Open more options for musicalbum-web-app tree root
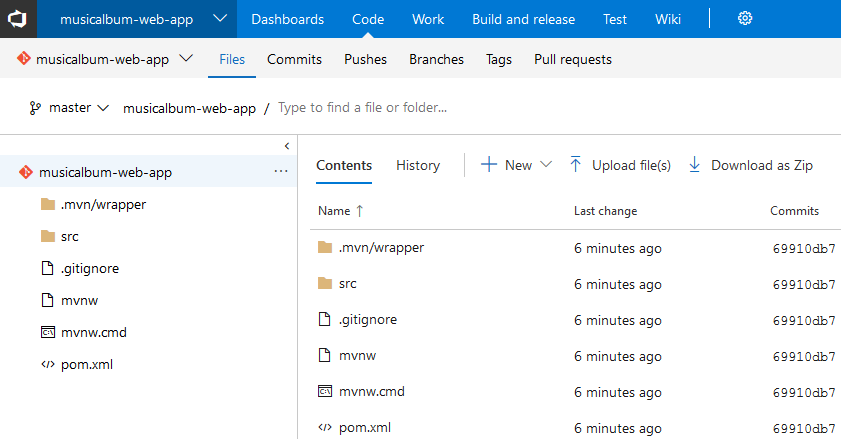The width and height of the screenshot is (841, 439). tap(280, 172)
